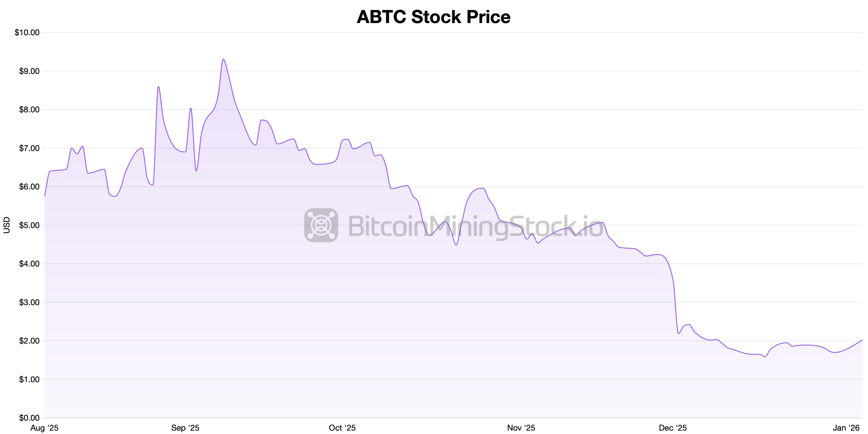Image resolution: width=868 pixels, height=434 pixels.
Task: Click the $0.00 y-axis label
Action: [29, 418]
